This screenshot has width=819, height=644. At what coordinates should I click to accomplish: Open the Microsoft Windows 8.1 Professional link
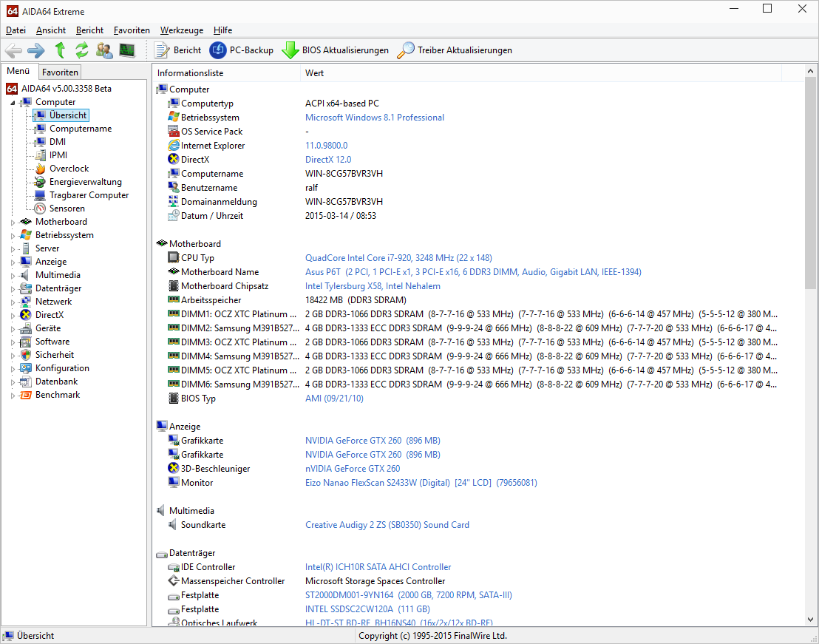click(x=375, y=118)
